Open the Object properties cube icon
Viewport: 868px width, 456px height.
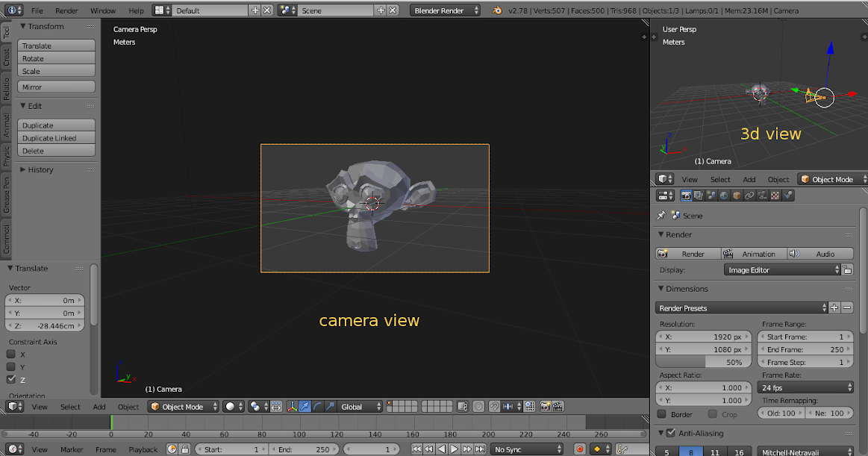point(737,196)
